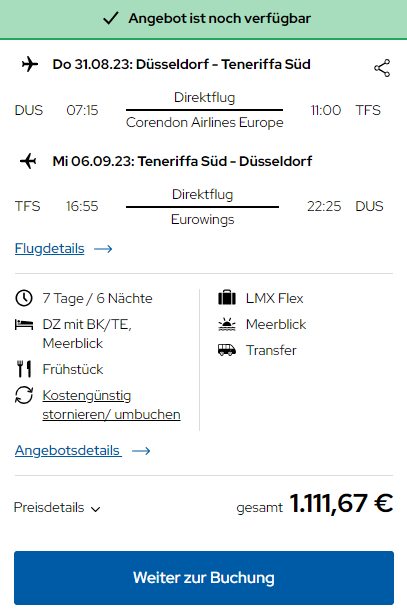Screen dimensions: 407x615
Task: Click the total price 1.111,67 €
Action: (341, 503)
